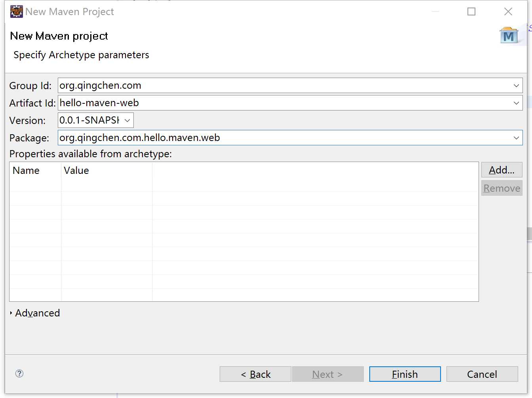
Task: Open the Artifact Id dropdown arrow
Action: click(516, 103)
